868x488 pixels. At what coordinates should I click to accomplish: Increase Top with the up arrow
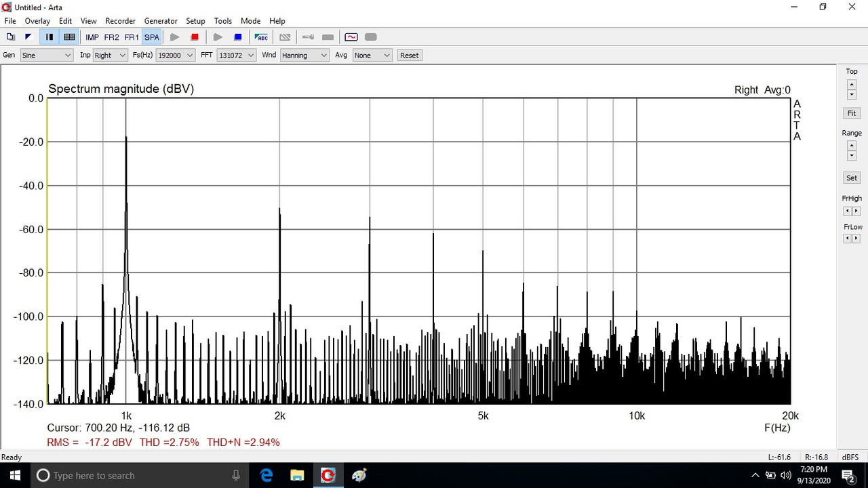tap(852, 85)
